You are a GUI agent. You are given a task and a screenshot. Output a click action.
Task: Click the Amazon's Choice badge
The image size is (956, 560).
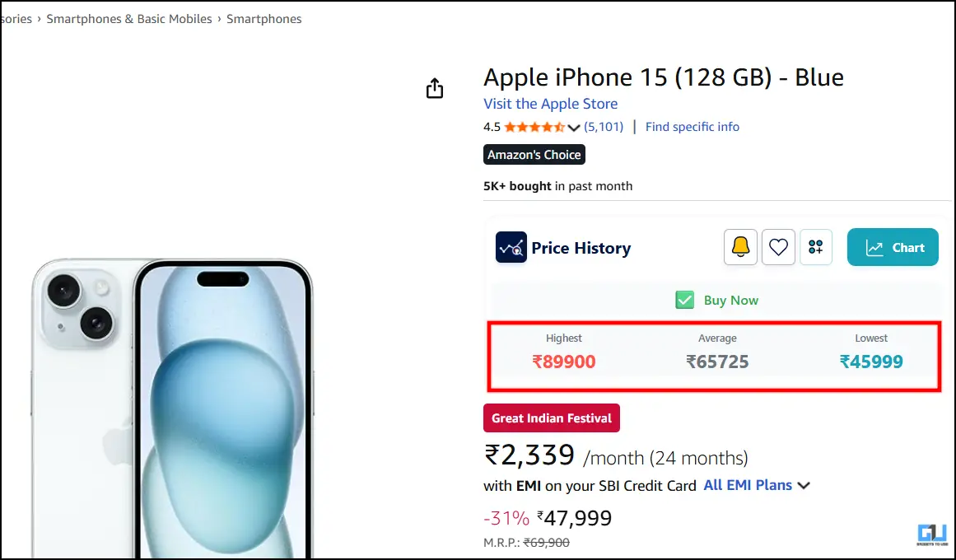534,155
